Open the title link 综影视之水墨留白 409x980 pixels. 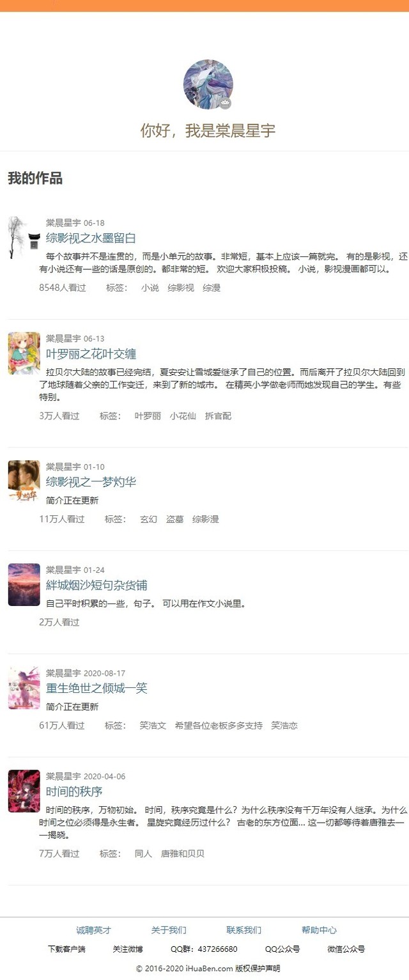pos(91,238)
